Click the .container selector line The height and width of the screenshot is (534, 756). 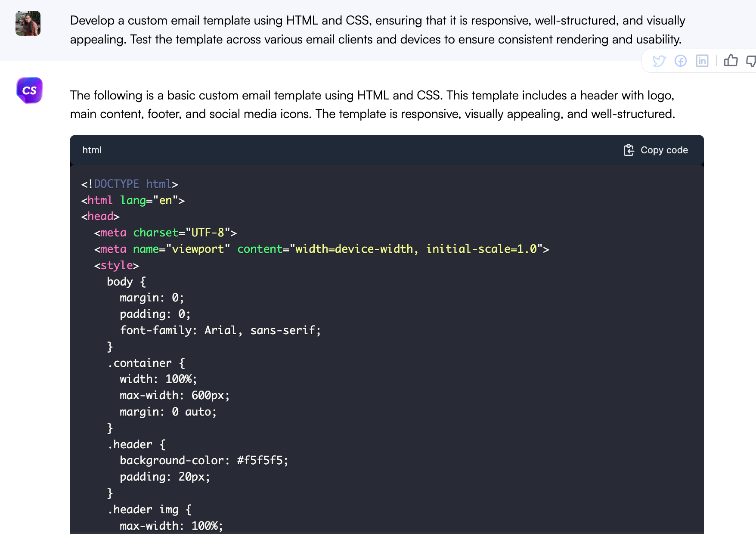(146, 363)
